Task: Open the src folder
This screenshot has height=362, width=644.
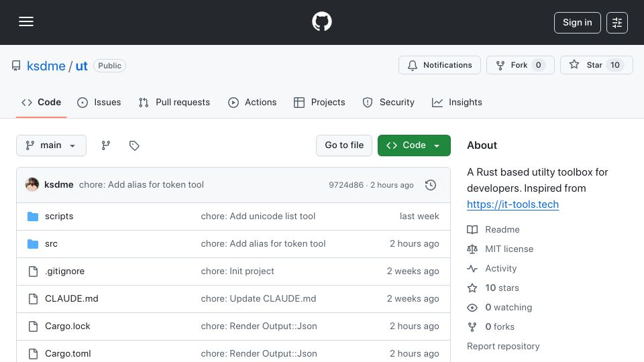Action: pos(51,244)
